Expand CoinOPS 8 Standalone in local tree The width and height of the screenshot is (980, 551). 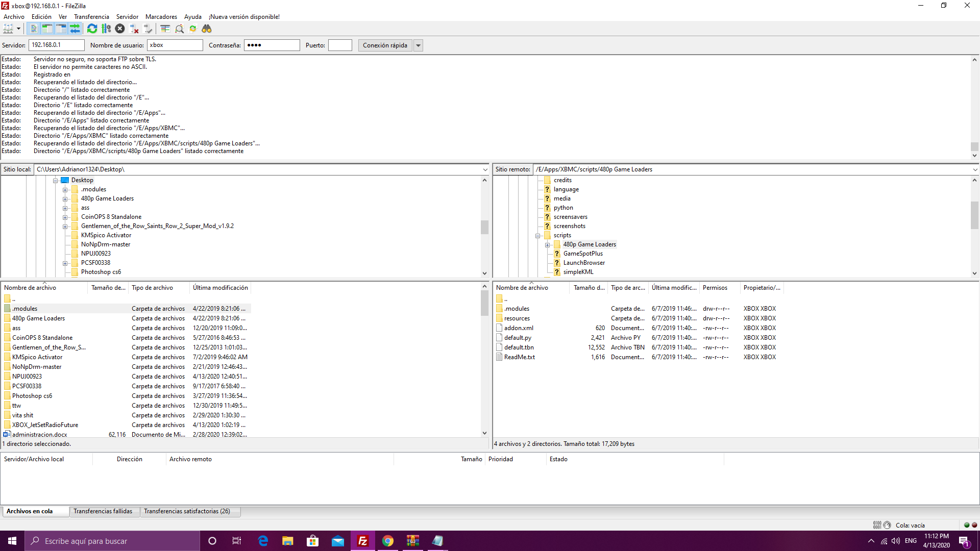[x=65, y=217]
